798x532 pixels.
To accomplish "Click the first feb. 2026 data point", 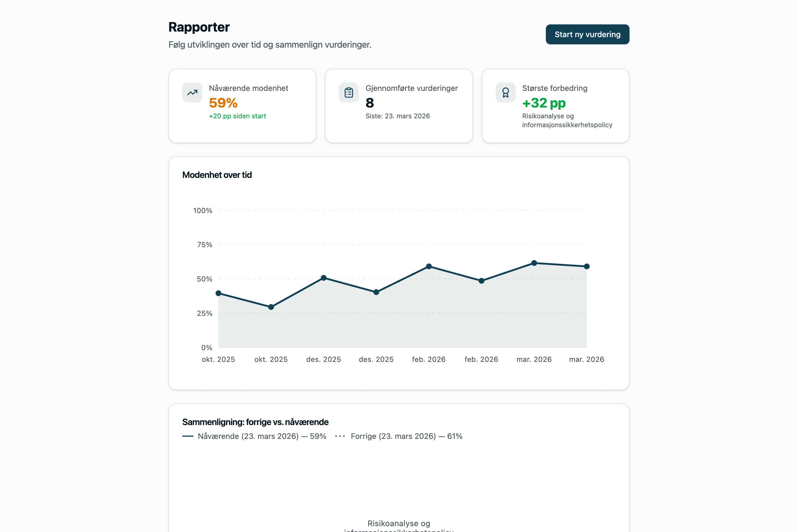I will 429,266.
